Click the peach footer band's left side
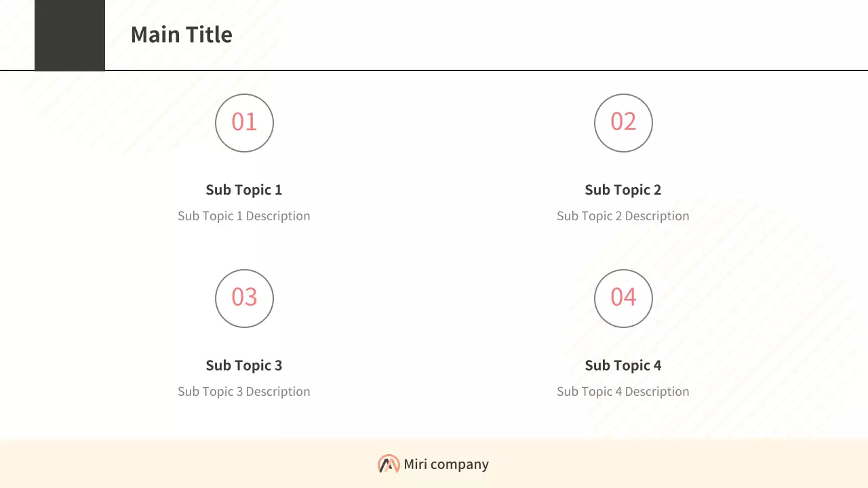The height and width of the screenshot is (488, 868). tap(136, 464)
